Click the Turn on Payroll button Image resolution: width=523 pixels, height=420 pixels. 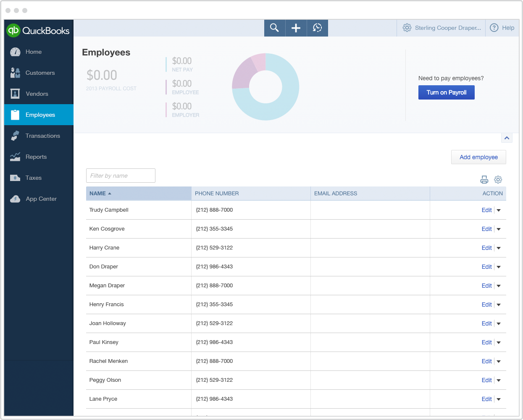click(447, 92)
